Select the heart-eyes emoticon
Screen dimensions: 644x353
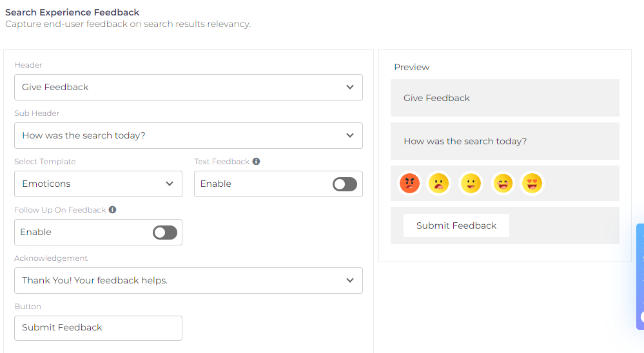532,184
